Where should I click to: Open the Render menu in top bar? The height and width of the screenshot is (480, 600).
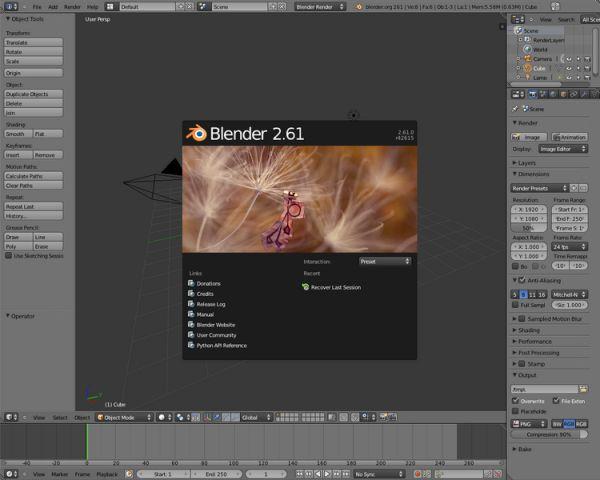pos(72,7)
